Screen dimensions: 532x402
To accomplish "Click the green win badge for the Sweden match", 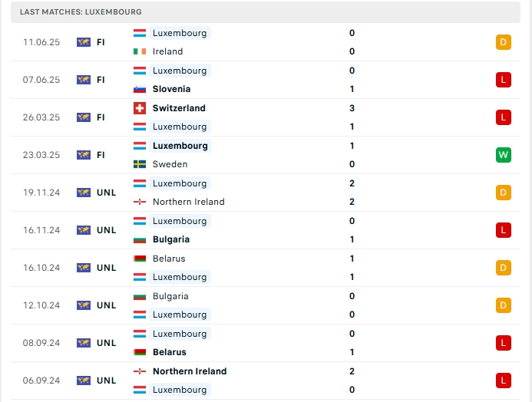I will [x=503, y=155].
